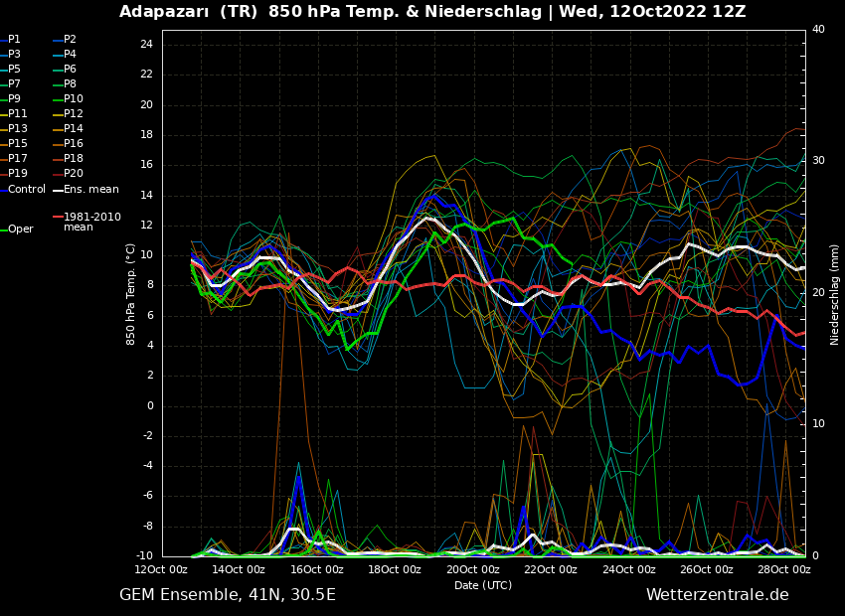The height and width of the screenshot is (616, 845).
Task: Click the 26Oct 00z date tick label
Action: point(706,569)
